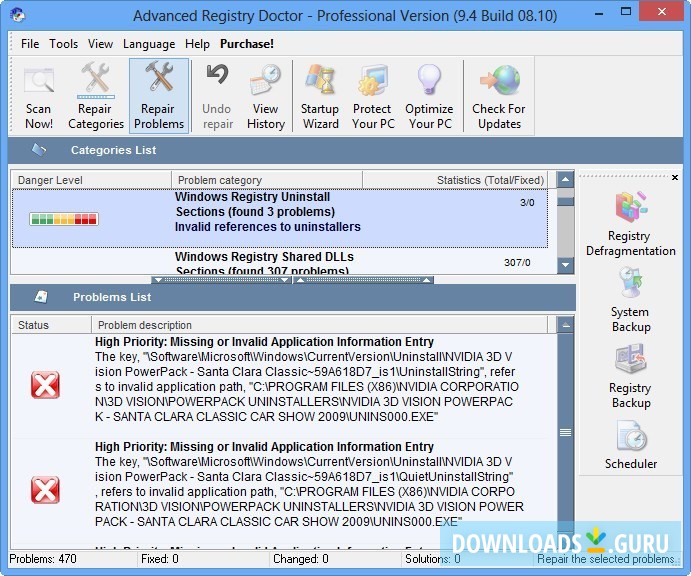Open Protect Your PC
Screen dimensions: 691x576
[x=373, y=97]
